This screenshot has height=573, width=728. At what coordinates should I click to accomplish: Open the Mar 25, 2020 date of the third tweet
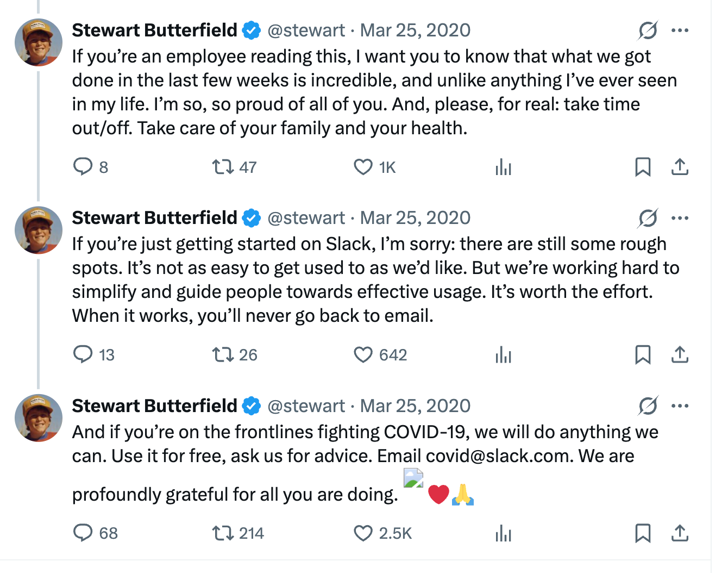(x=415, y=406)
